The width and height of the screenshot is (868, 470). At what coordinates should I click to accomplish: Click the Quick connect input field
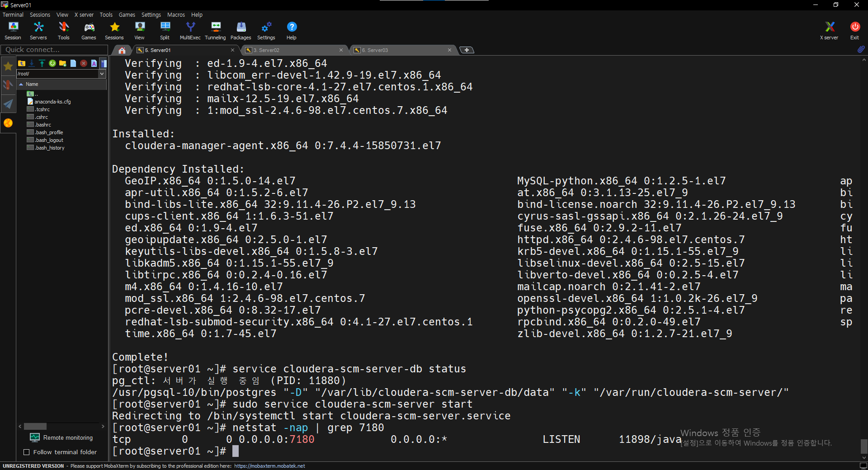point(54,50)
